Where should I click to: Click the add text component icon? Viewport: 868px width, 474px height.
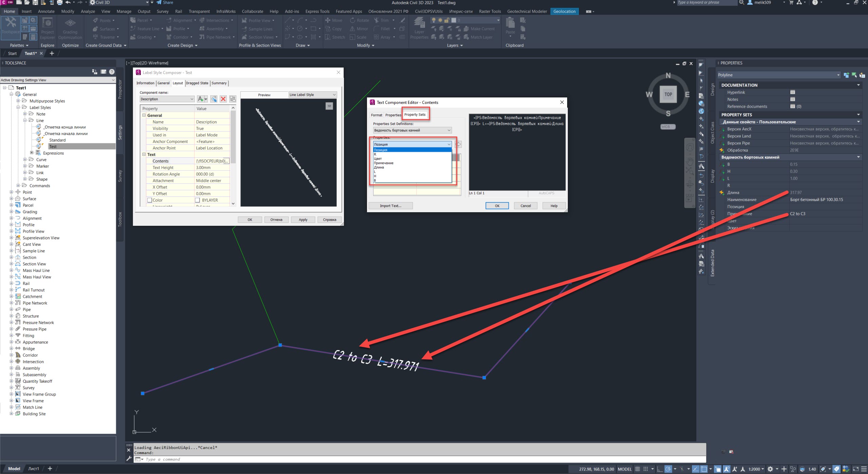(201, 99)
